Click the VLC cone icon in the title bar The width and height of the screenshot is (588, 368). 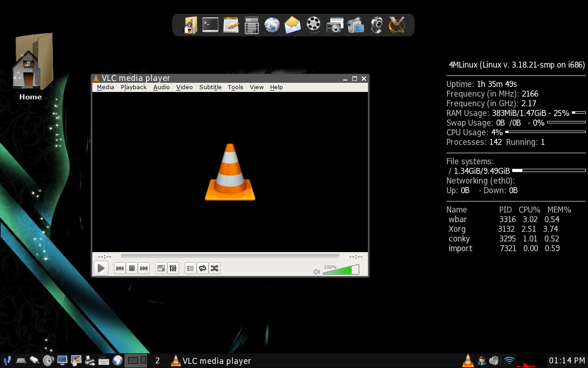(96, 78)
